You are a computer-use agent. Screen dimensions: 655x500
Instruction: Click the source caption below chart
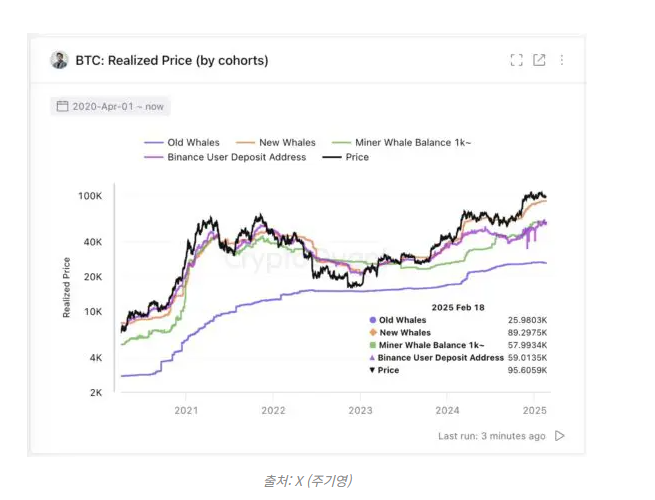coord(306,481)
